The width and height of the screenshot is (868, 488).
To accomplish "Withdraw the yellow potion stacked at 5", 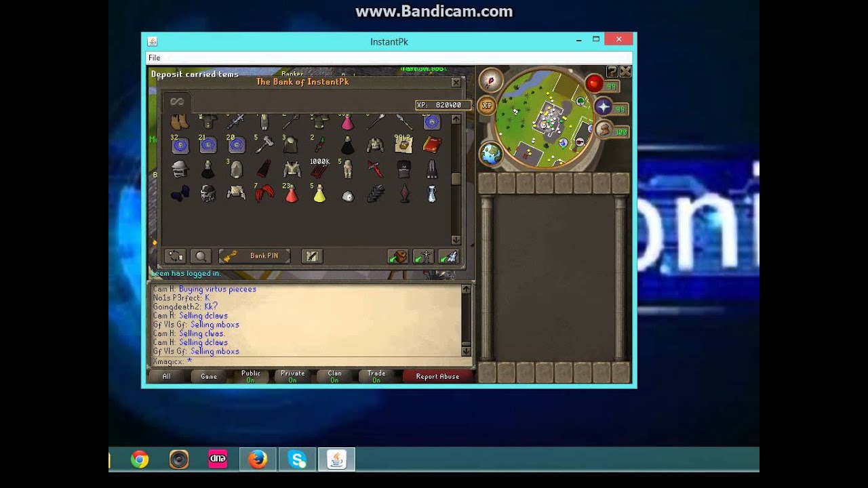I will coord(319,195).
